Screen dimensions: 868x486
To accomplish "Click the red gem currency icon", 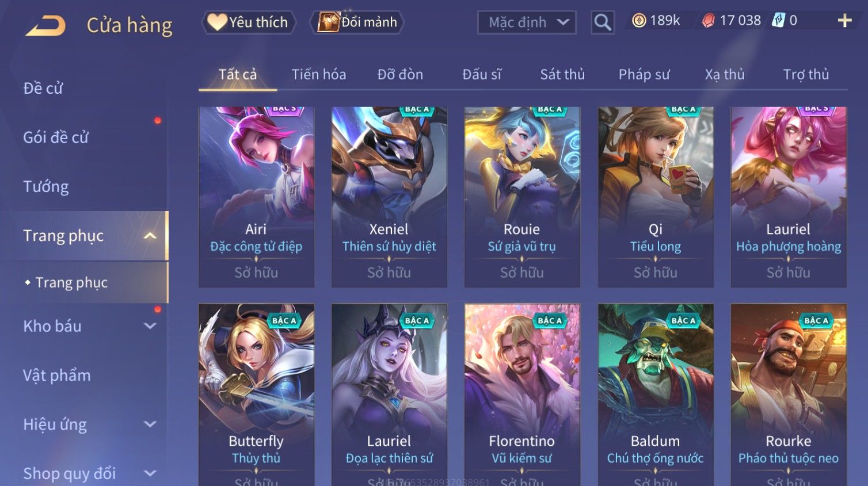I will coord(708,21).
